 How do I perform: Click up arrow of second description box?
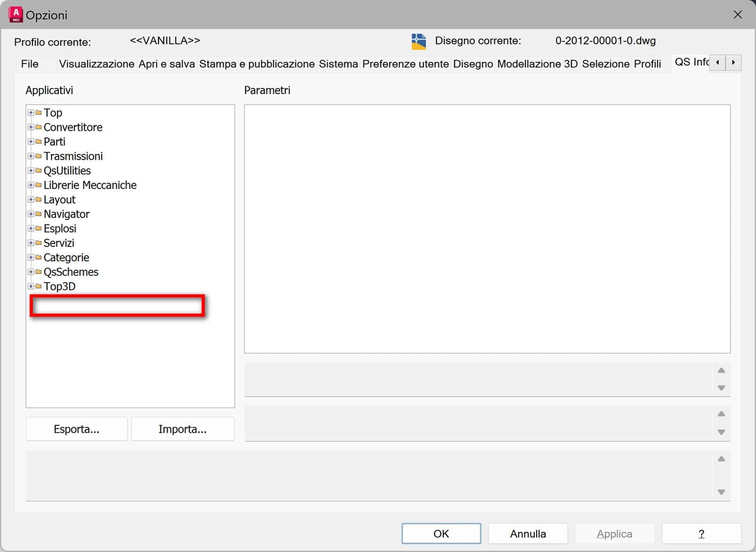721,414
